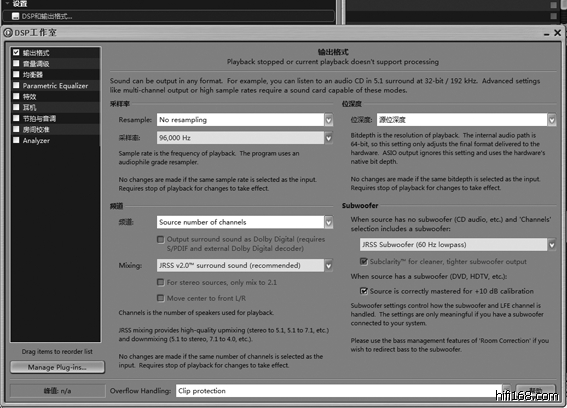The height and width of the screenshot is (408, 567).
Task: Uncheck Source is correctly mastered for +10 dB
Action: (364, 291)
